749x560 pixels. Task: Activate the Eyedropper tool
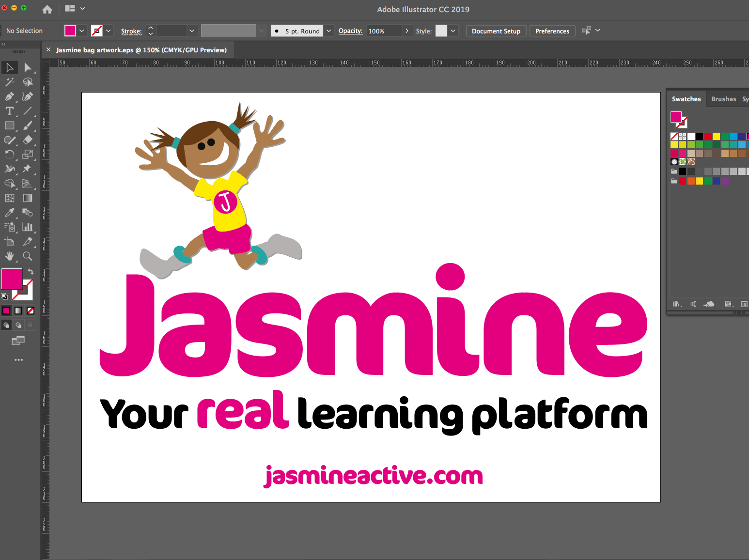click(x=9, y=213)
